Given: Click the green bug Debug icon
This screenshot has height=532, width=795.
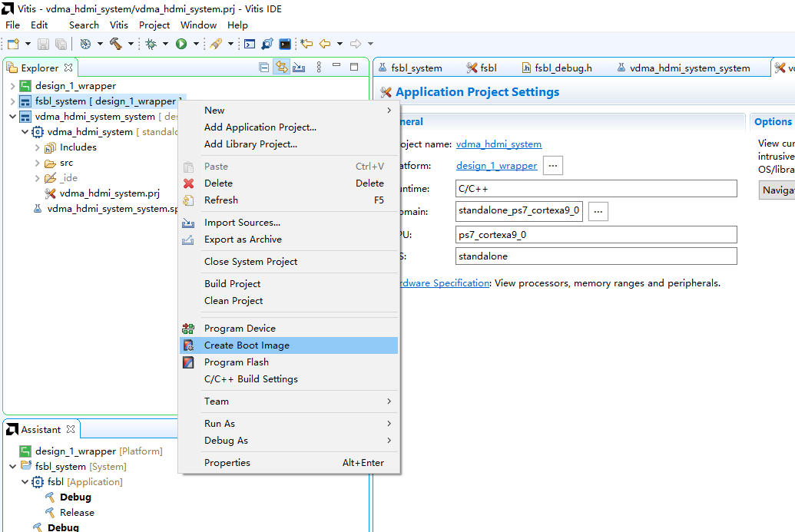Looking at the screenshot, I should click(151, 44).
